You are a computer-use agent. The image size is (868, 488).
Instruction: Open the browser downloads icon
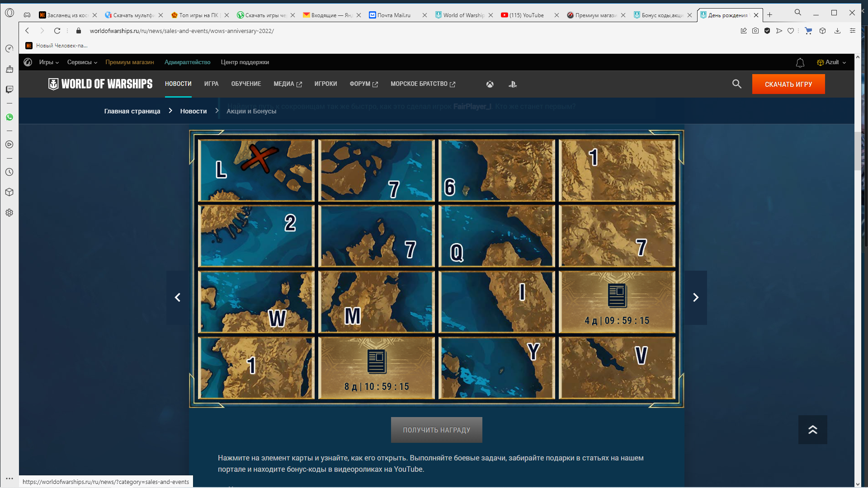[837, 31]
